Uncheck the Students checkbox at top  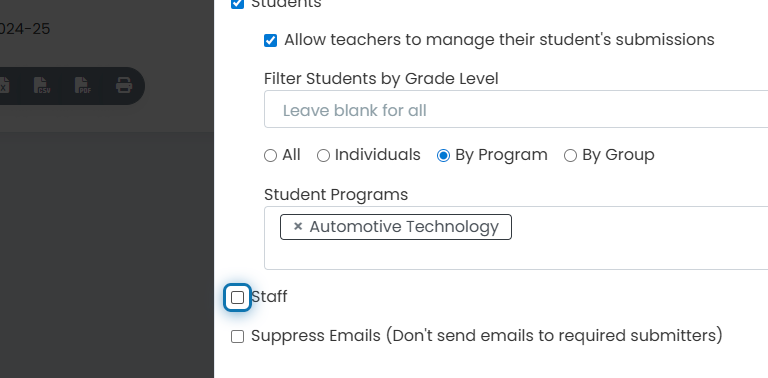[238, 4]
